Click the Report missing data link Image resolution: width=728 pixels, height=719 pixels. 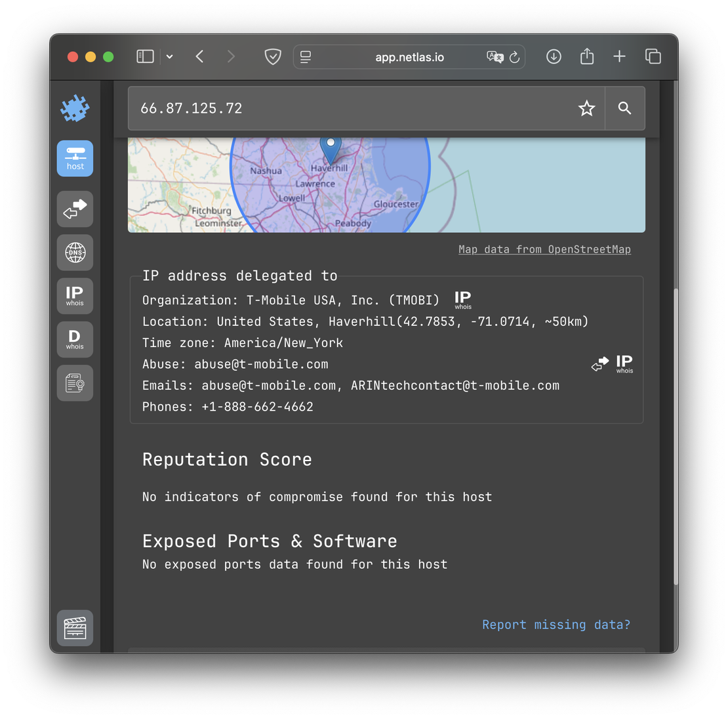pyautogui.click(x=556, y=625)
